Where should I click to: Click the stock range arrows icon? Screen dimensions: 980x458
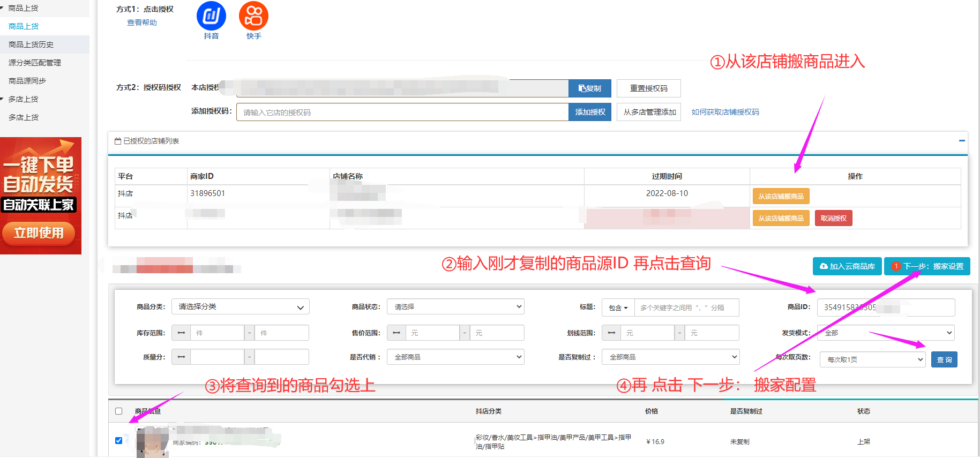181,333
